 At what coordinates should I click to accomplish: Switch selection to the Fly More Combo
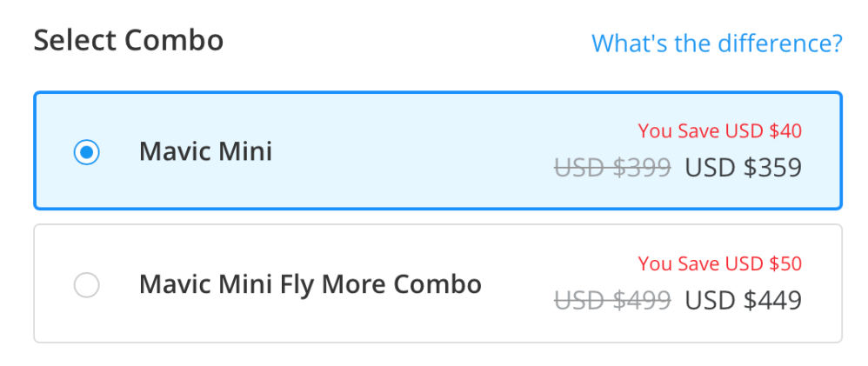click(x=86, y=284)
